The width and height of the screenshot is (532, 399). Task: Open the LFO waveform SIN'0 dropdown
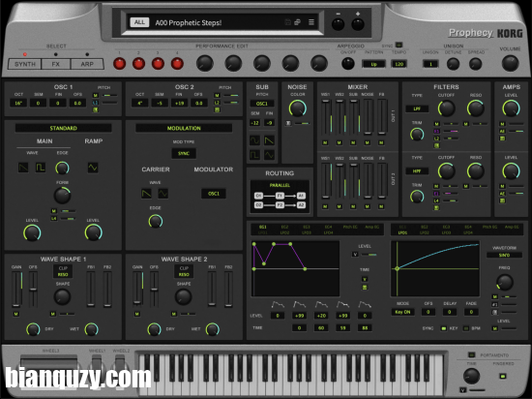(x=504, y=255)
